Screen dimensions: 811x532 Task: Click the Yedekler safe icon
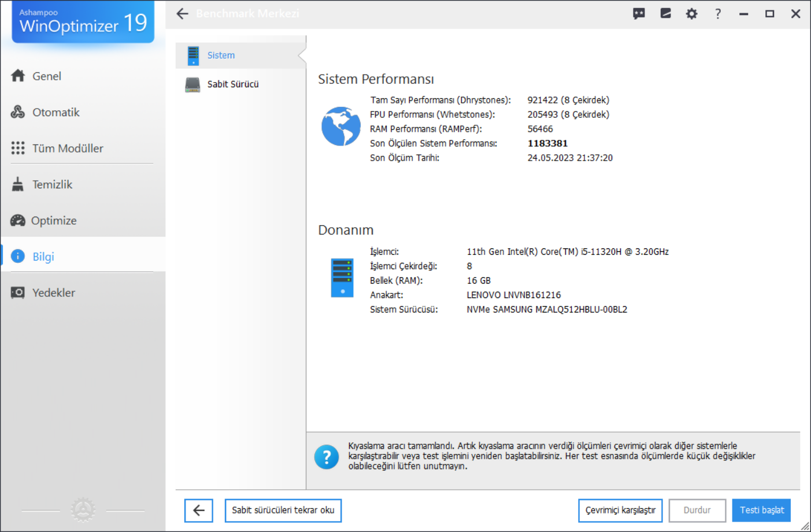18,293
